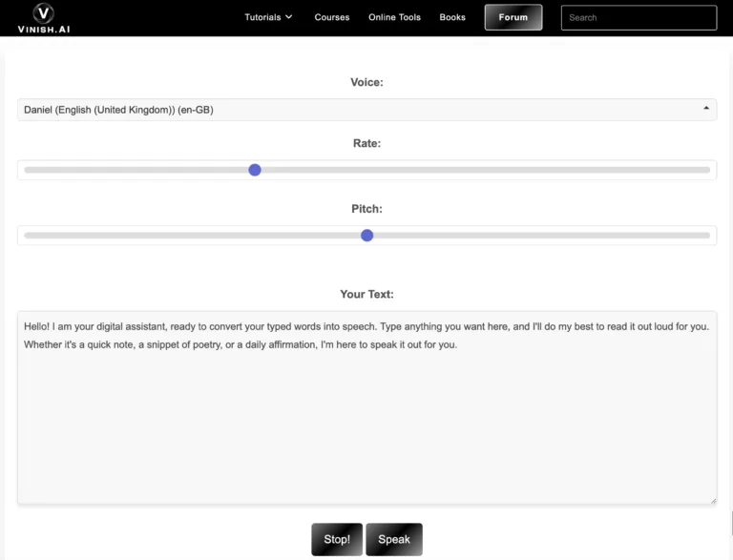Viewport: 733px width, 560px height.
Task: Focus the Search input field
Action: 639,18
